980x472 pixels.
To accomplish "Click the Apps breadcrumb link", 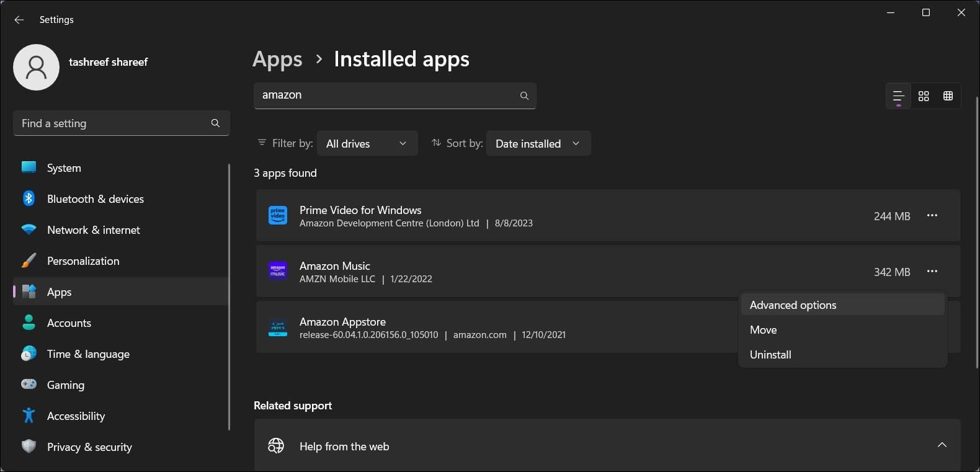I will [x=277, y=60].
